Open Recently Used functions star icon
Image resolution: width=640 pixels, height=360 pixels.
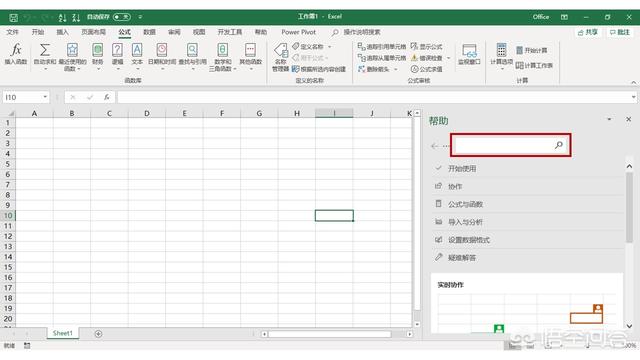tap(72, 50)
